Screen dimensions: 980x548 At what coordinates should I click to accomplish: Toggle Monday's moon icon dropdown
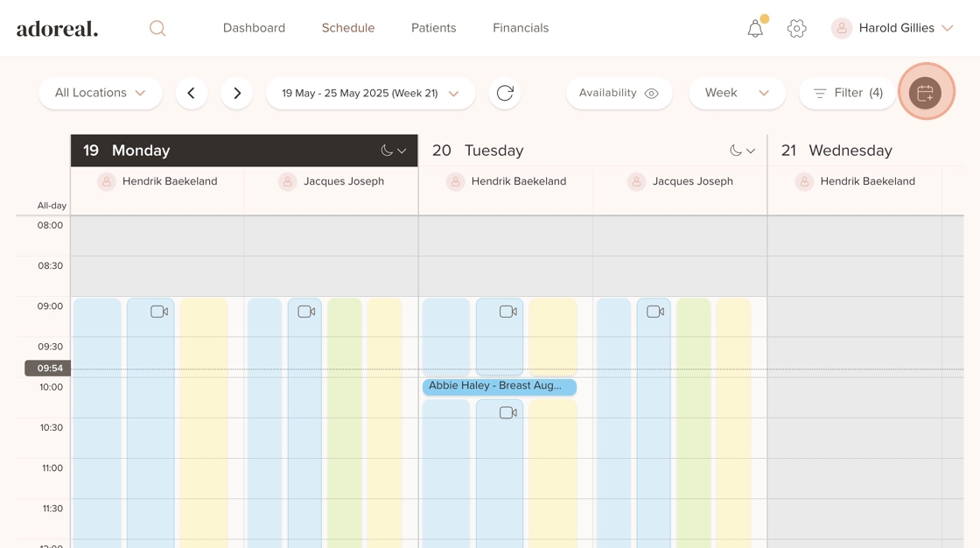393,151
